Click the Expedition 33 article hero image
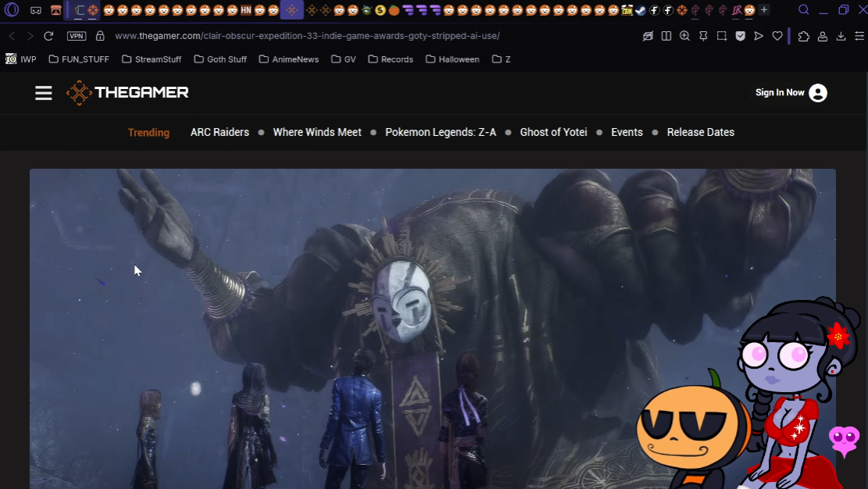This screenshot has width=868, height=489. [432, 329]
